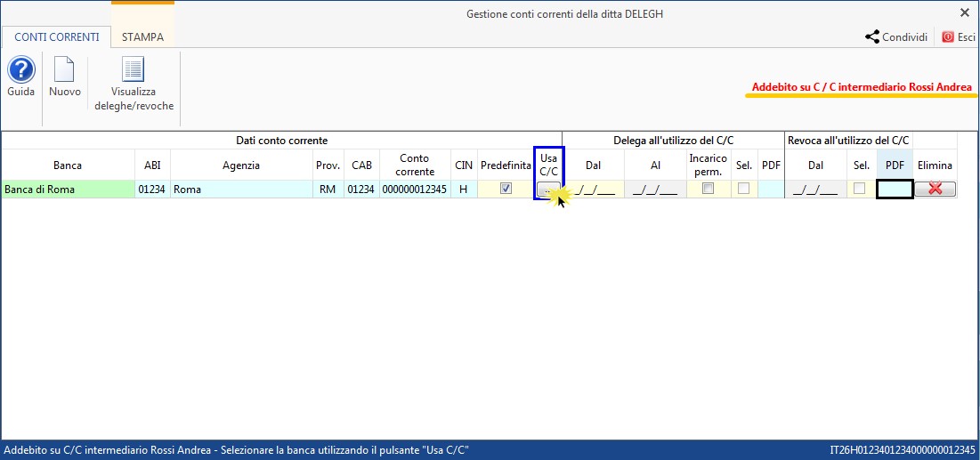Click the Delega Al date field
Image resolution: width=980 pixels, height=460 pixels.
point(655,189)
